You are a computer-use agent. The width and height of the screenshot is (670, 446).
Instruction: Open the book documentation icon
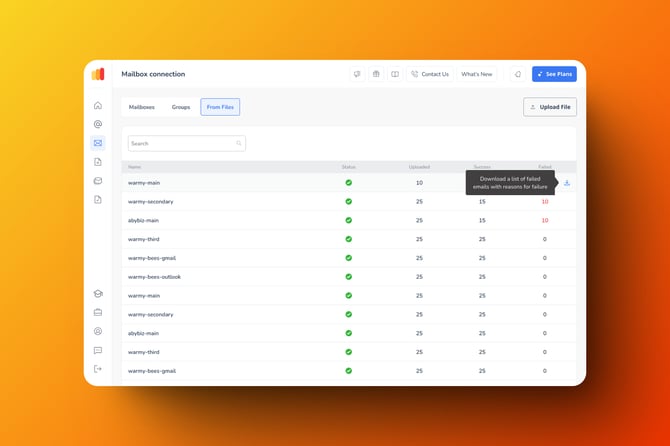point(395,74)
